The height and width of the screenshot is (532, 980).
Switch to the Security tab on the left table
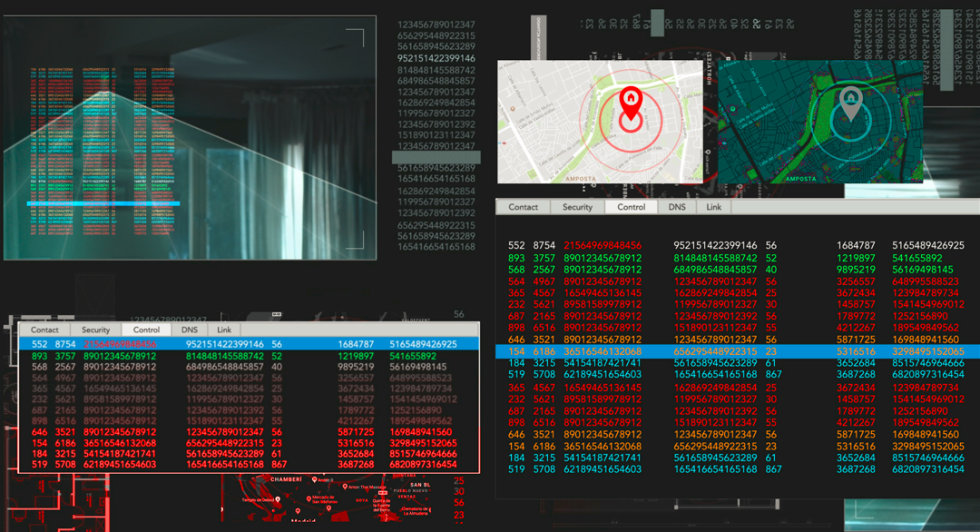pos(95,330)
